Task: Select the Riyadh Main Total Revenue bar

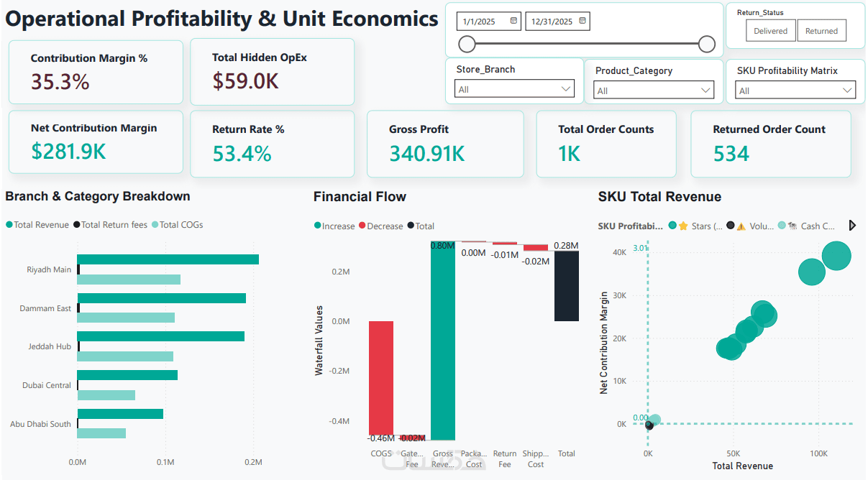Action: coord(168,259)
